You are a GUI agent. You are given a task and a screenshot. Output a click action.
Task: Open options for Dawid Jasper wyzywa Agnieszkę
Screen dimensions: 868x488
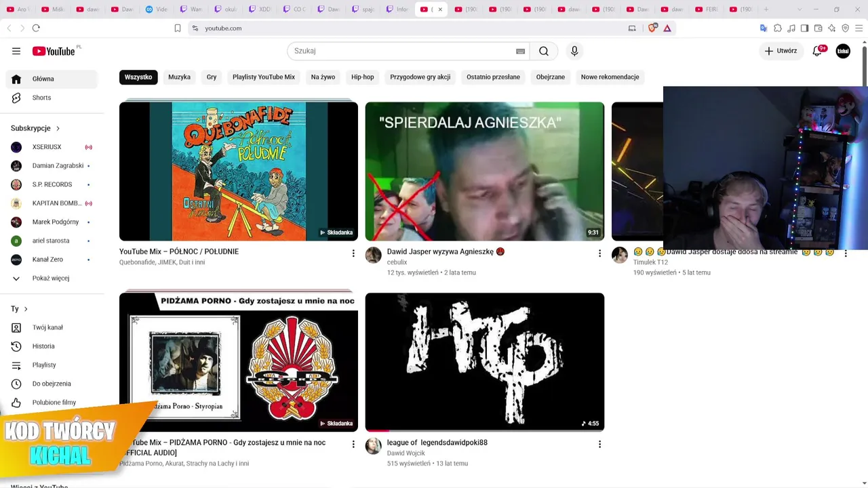coord(599,253)
